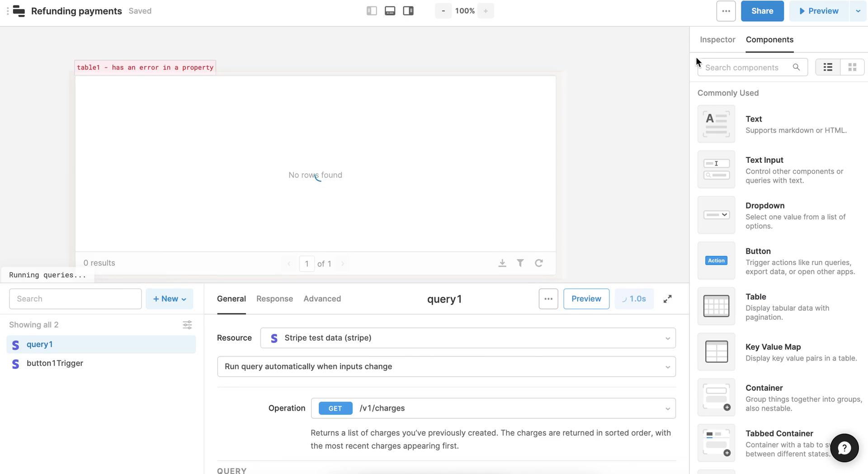The width and height of the screenshot is (868, 474).
Task: Open the top bar ellipsis menu
Action: 726,11
